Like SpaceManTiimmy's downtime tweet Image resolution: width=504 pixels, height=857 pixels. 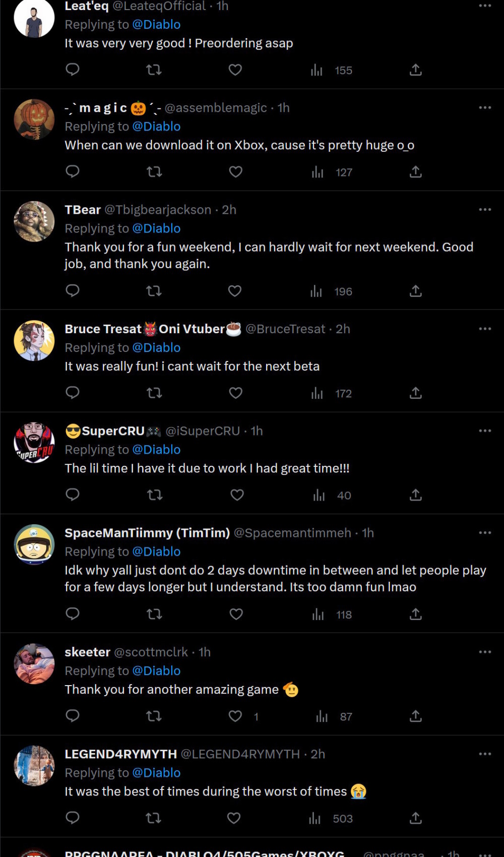click(236, 614)
